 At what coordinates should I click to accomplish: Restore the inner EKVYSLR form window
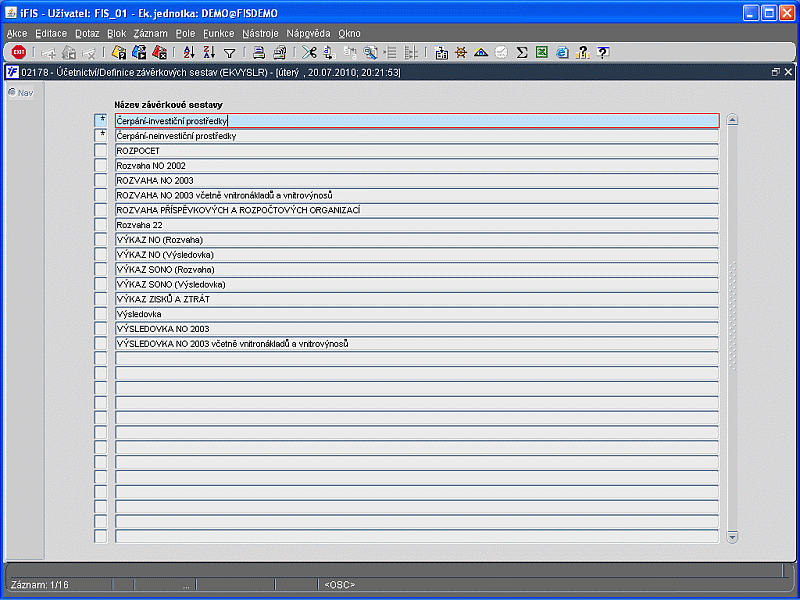(x=776, y=72)
